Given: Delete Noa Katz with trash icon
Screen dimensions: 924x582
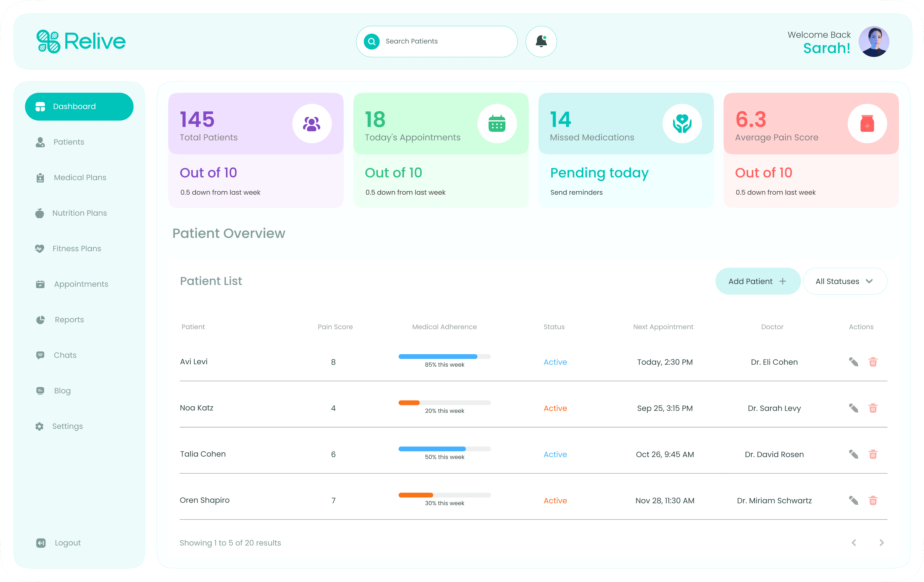Looking at the screenshot, I should pos(873,408).
